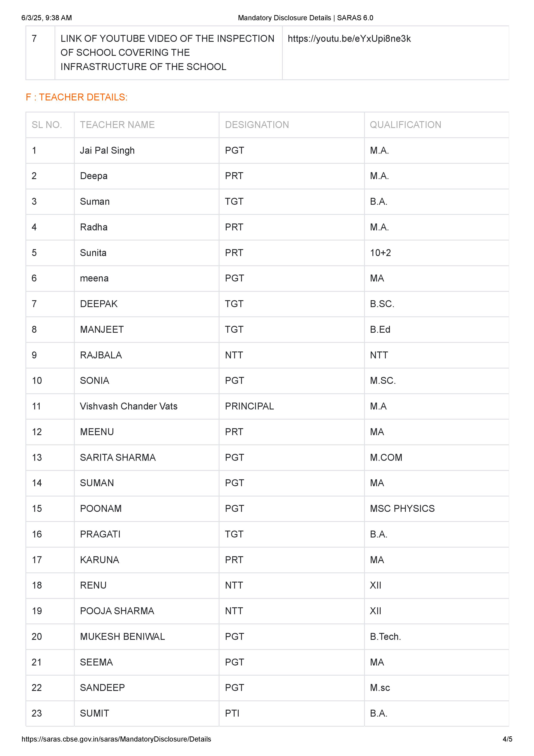This screenshot has height=756, width=534.
Task: Click the 10+2 qualification for Sunita
Action: (x=380, y=253)
